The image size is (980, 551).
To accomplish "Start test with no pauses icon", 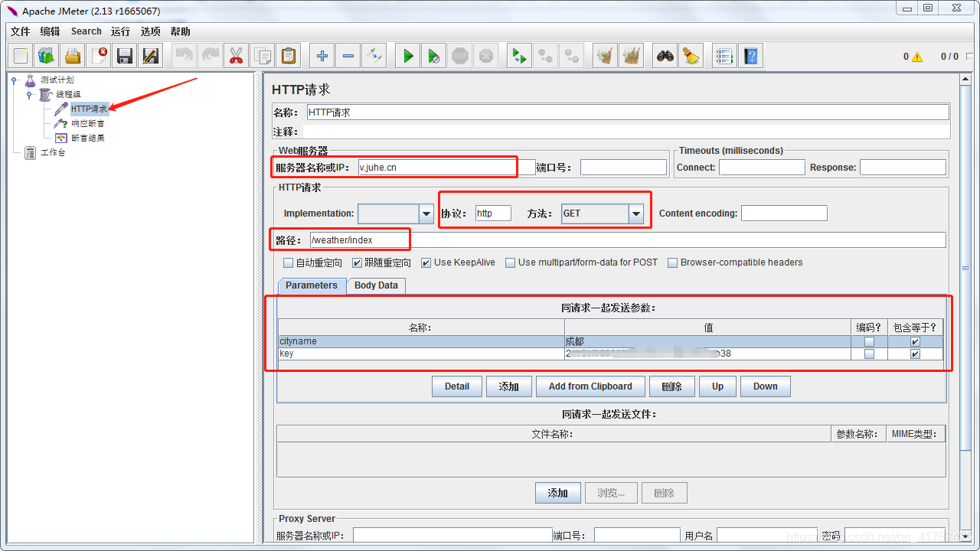I will [x=434, y=56].
